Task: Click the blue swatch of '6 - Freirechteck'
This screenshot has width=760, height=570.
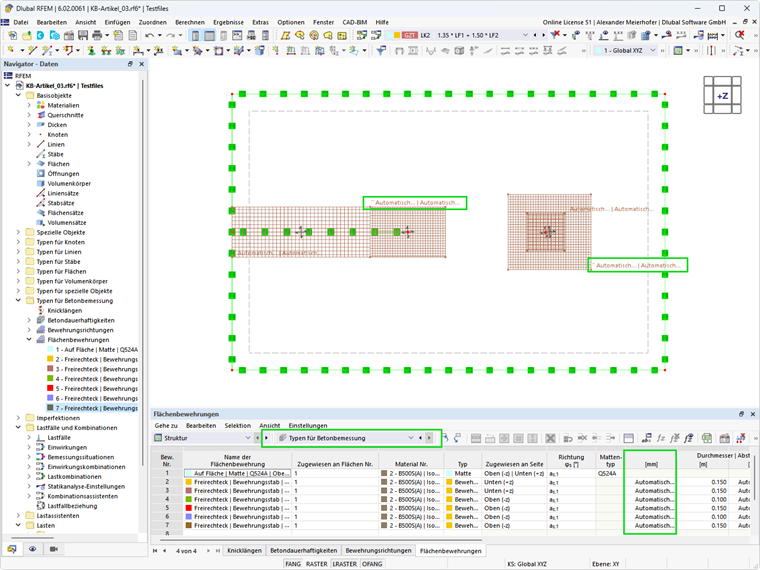Action: click(50, 398)
